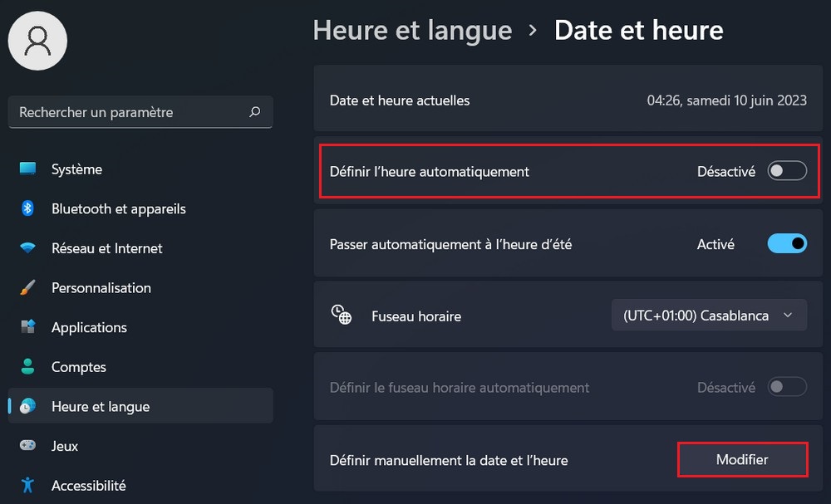Click the Personnalisation paintbrush icon
Image resolution: width=831 pixels, height=504 pixels.
28,288
